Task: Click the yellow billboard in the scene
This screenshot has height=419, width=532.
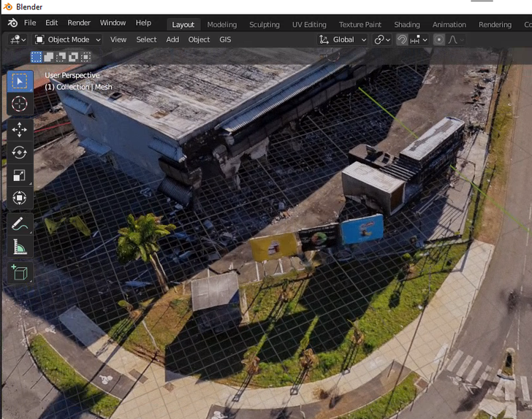Action: (x=273, y=247)
